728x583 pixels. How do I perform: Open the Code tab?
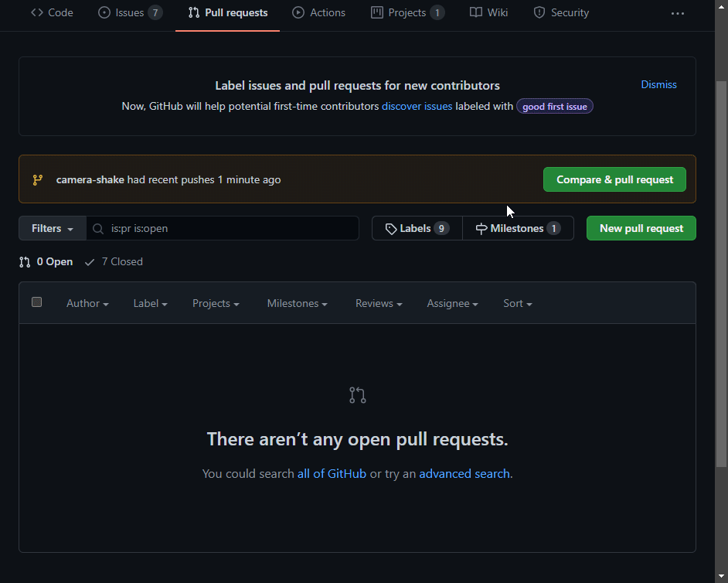coord(52,12)
